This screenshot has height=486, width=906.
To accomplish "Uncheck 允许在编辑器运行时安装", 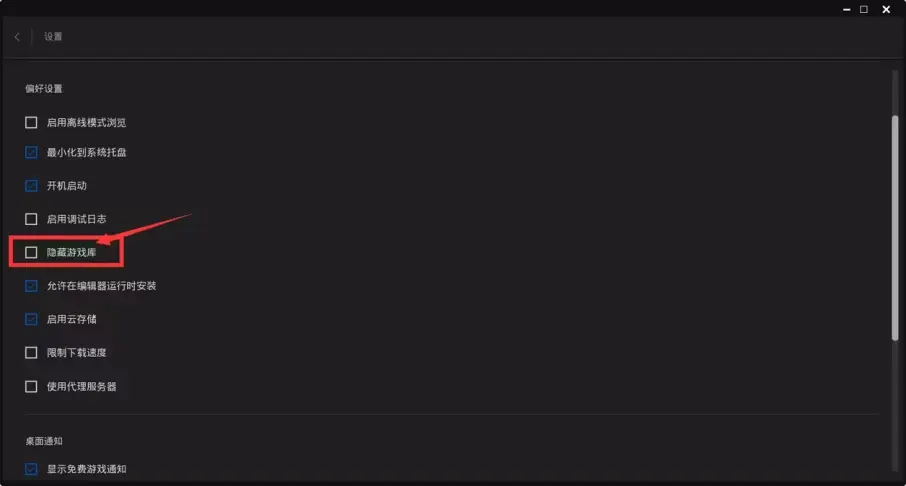I will pyautogui.click(x=31, y=286).
